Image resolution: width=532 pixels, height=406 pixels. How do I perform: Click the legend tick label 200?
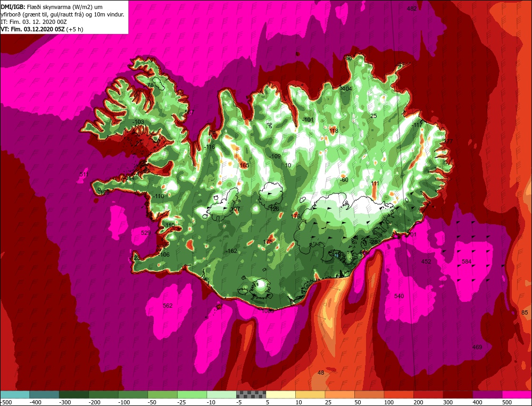(418, 403)
